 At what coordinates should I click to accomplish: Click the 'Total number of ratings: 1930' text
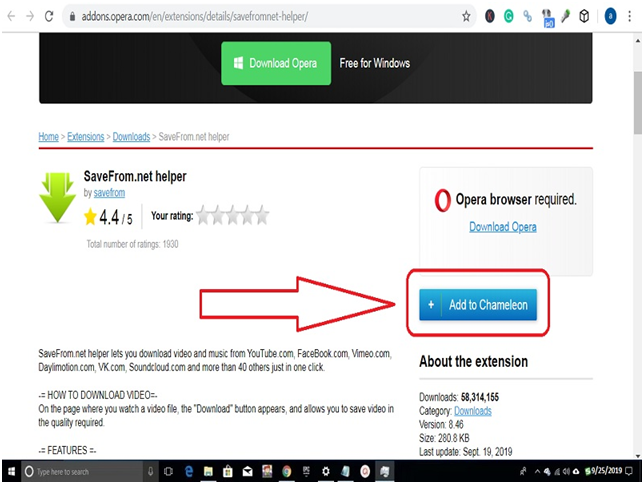click(132, 244)
